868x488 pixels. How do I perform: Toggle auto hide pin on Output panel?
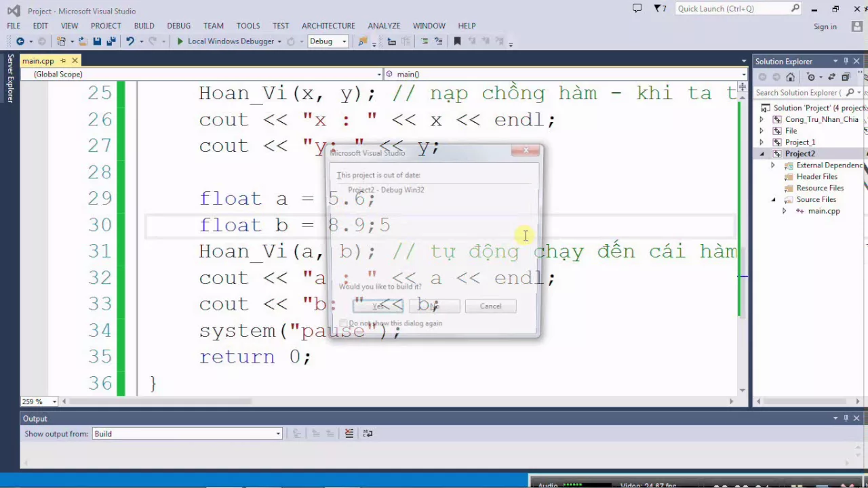(846, 418)
